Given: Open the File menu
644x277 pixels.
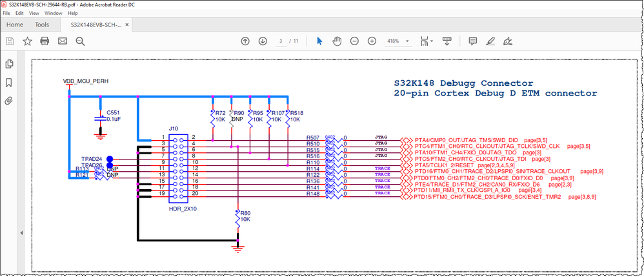Looking at the screenshot, I should (x=6, y=13).
